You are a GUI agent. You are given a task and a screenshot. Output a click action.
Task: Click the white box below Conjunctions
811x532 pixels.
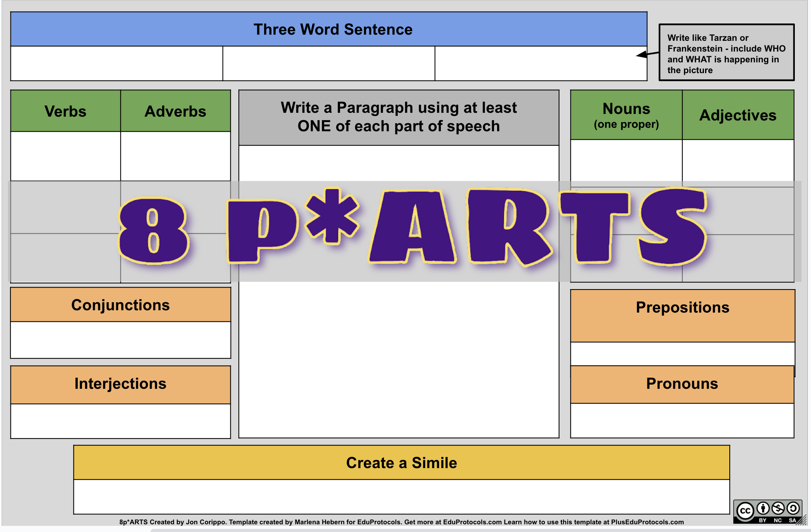pos(121,340)
